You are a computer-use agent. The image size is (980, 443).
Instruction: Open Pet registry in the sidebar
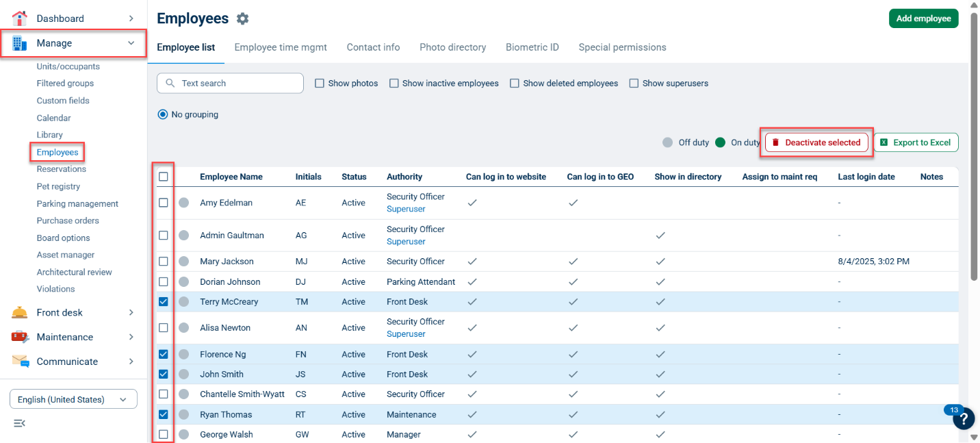coord(58,186)
